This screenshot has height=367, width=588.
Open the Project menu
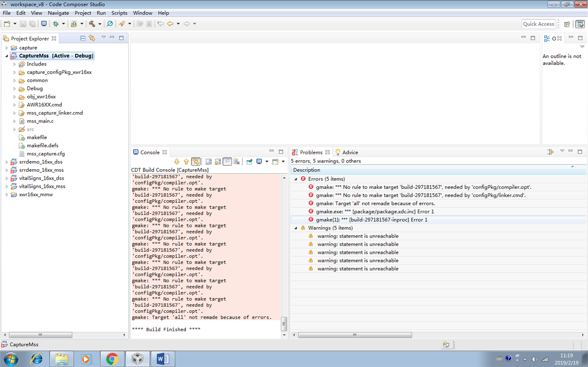pos(83,13)
